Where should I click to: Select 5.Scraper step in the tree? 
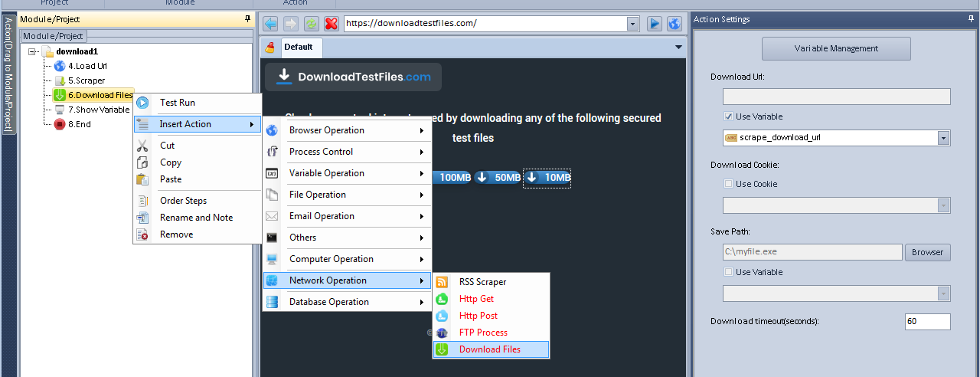point(86,80)
